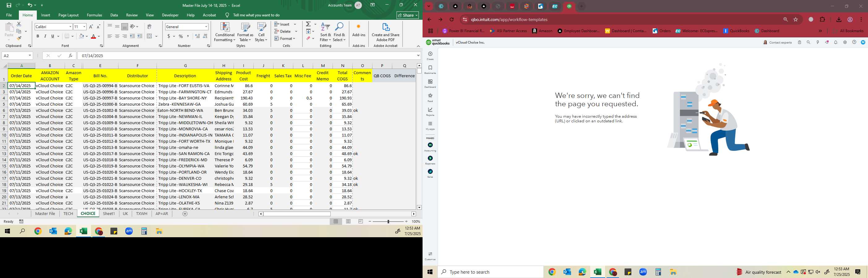This screenshot has width=868, height=278.
Task: Click the Chrome address bar URL
Action: point(509,19)
